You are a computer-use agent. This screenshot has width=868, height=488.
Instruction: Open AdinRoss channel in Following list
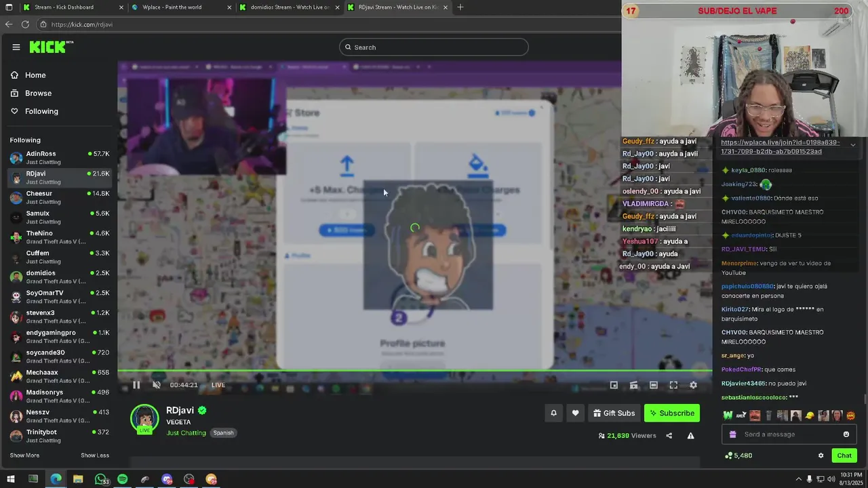tap(60, 157)
